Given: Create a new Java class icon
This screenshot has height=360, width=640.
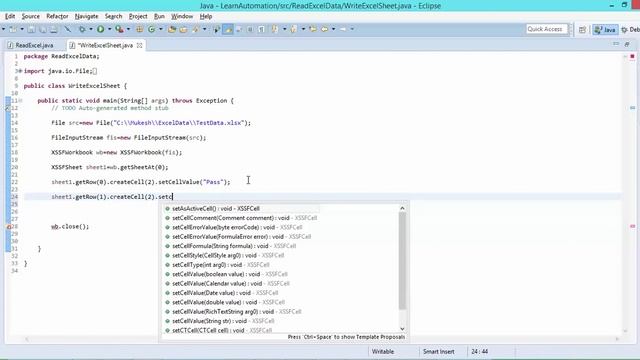Looking at the screenshot, I should (151, 29).
